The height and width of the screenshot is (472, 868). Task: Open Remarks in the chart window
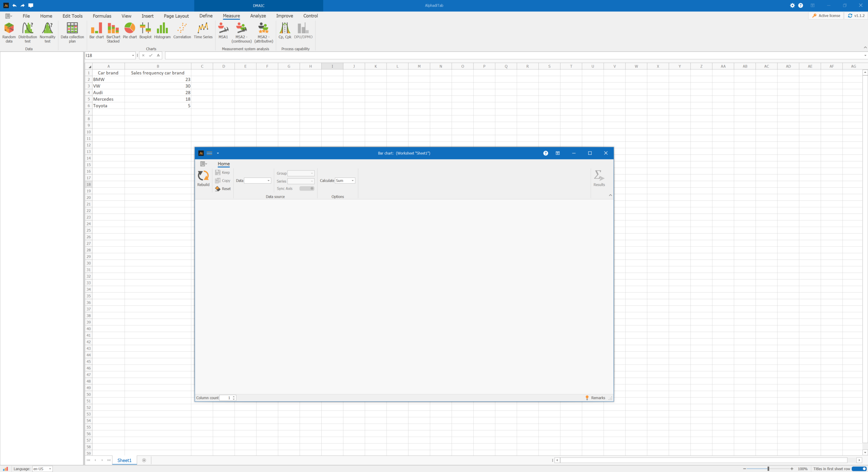point(595,398)
